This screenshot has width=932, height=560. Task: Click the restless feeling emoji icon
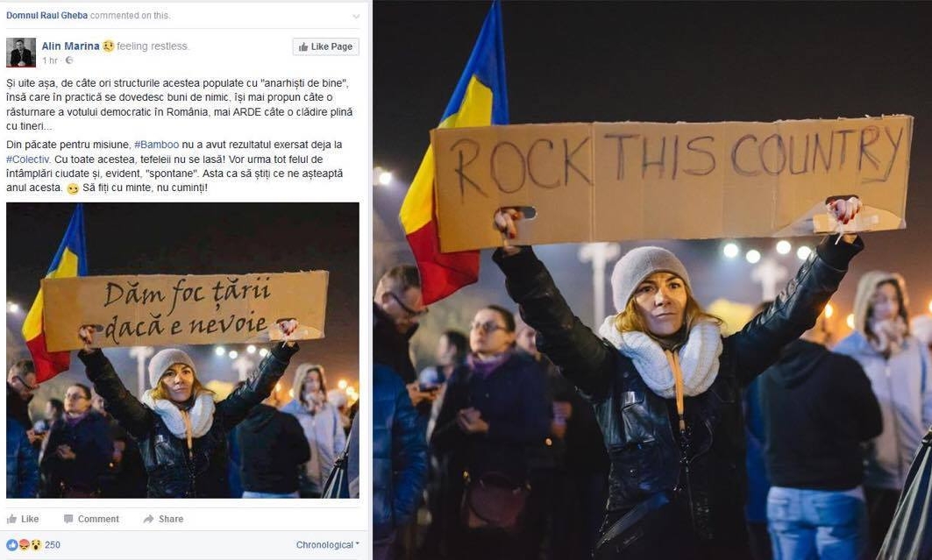coord(108,46)
